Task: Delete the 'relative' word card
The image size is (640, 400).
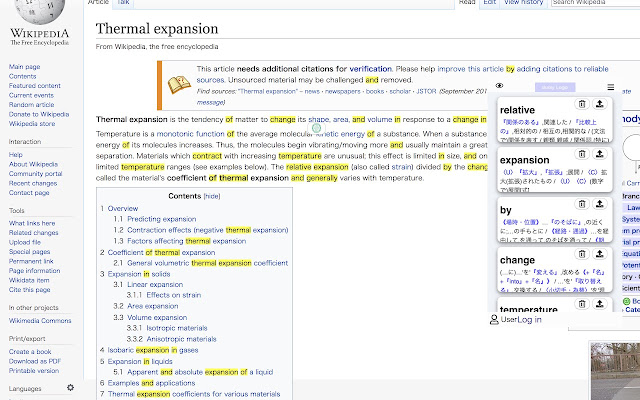Action: coord(582,104)
